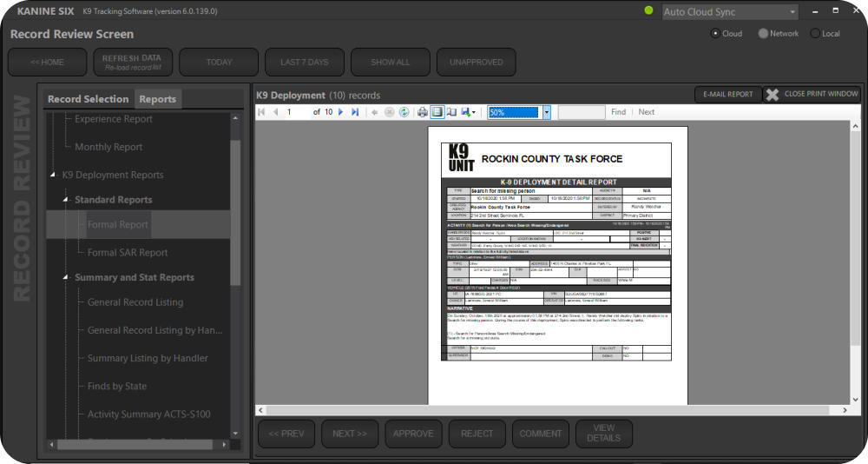This screenshot has width=868, height=464.
Task: Select Local storage mode
Action: 815,33
